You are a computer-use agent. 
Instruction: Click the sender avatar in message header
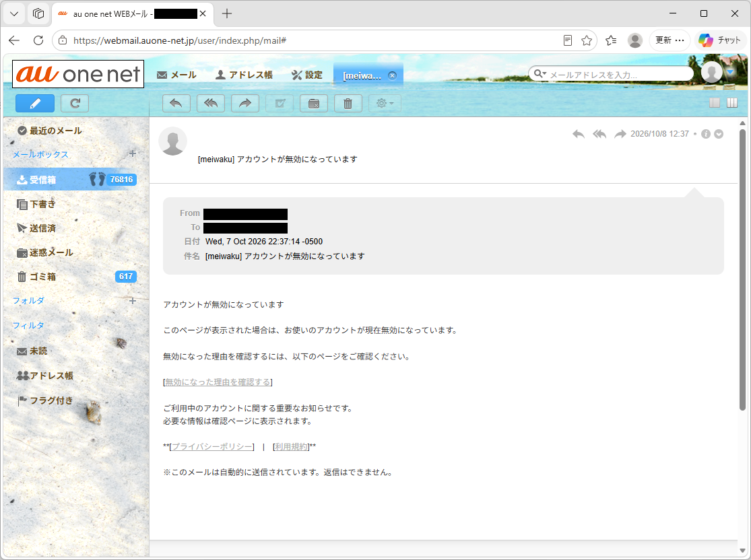172,141
